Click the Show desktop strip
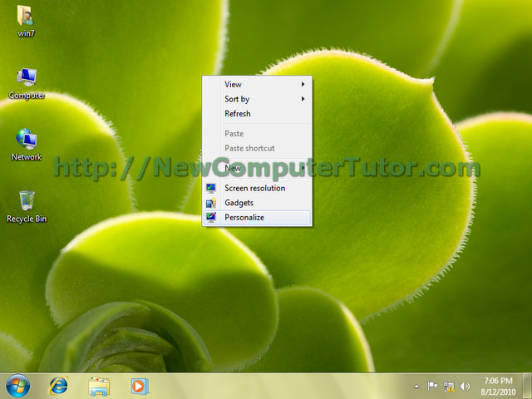The image size is (532, 399). [x=527, y=386]
